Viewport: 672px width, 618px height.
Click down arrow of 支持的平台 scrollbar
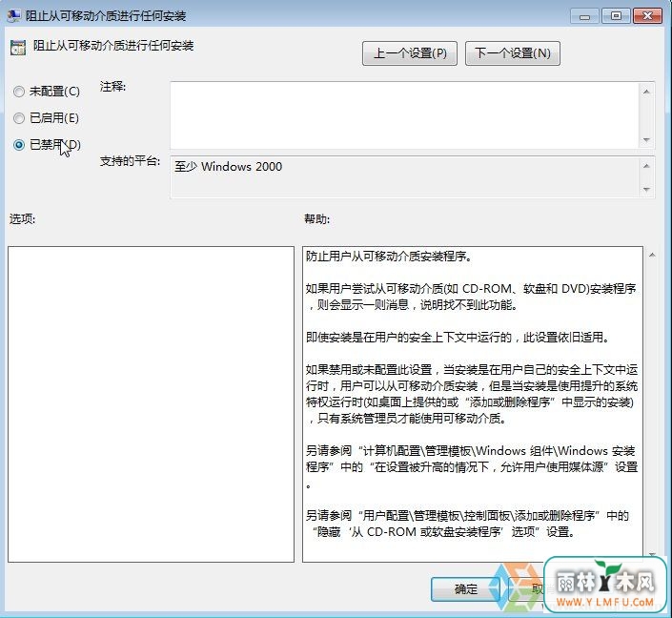[646, 189]
